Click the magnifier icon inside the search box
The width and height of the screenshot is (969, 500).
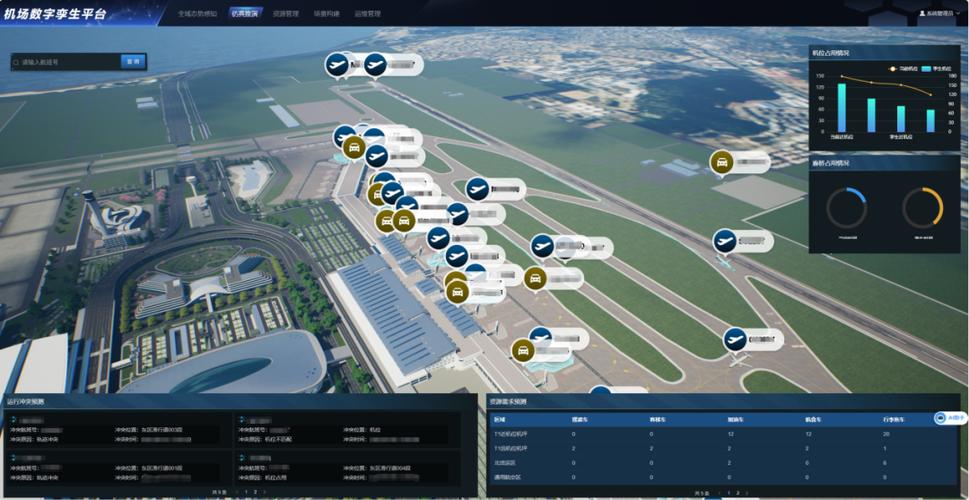coord(17,62)
